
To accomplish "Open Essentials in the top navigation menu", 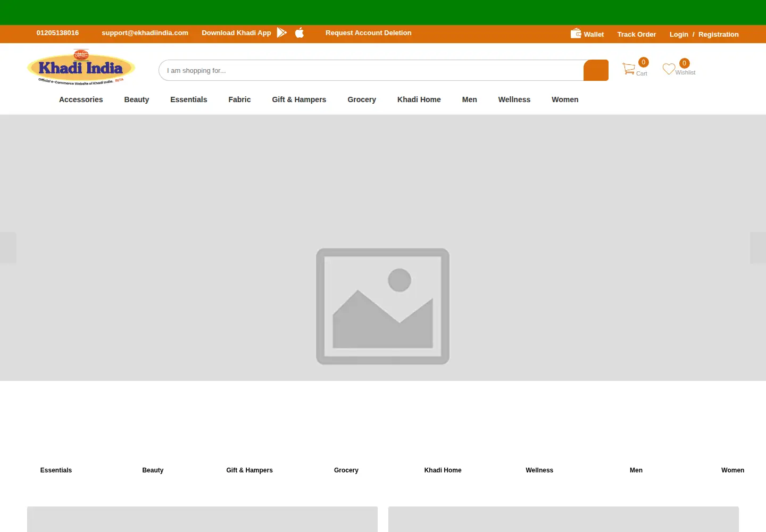I will click(189, 99).
